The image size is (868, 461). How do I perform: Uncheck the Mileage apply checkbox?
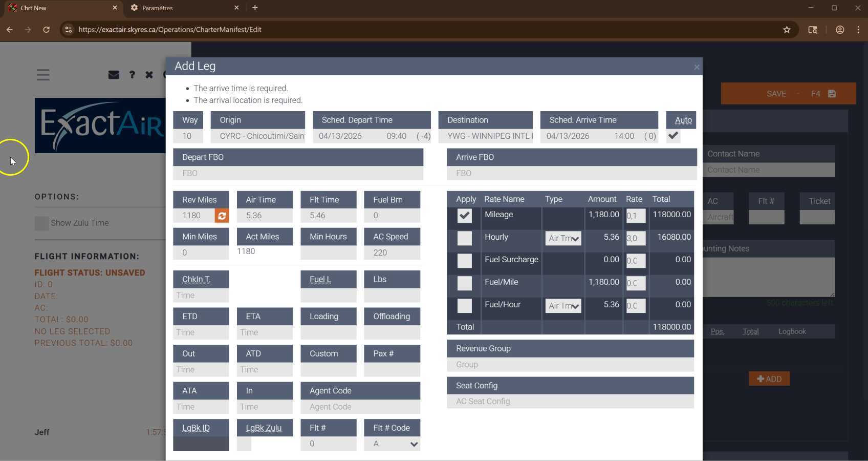click(x=464, y=216)
